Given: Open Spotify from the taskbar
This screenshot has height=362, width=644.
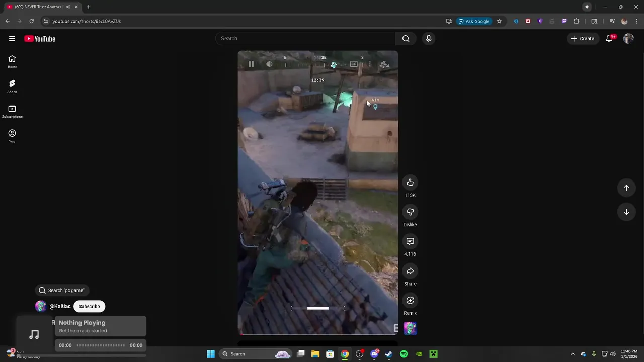Looking at the screenshot, I should coord(404,354).
